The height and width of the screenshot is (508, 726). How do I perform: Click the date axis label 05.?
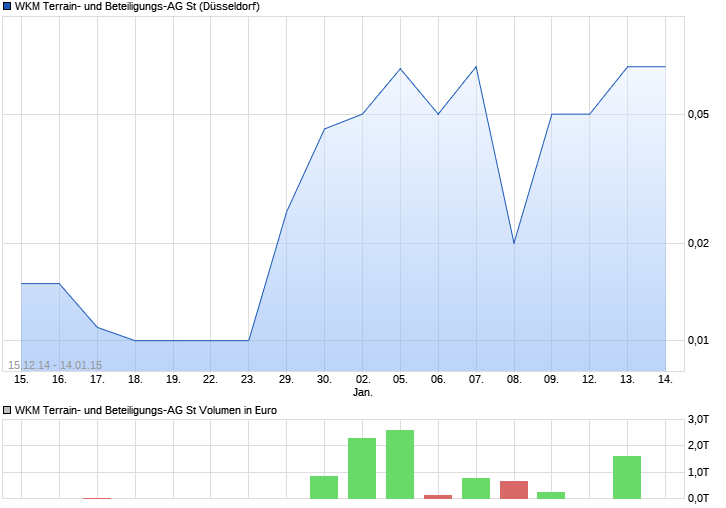tap(400, 379)
